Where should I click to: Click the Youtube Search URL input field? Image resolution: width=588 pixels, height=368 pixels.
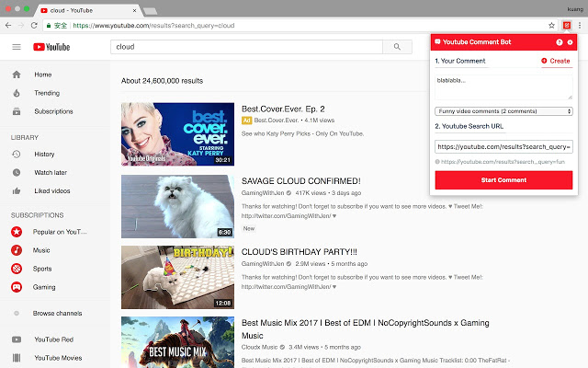tap(503, 147)
